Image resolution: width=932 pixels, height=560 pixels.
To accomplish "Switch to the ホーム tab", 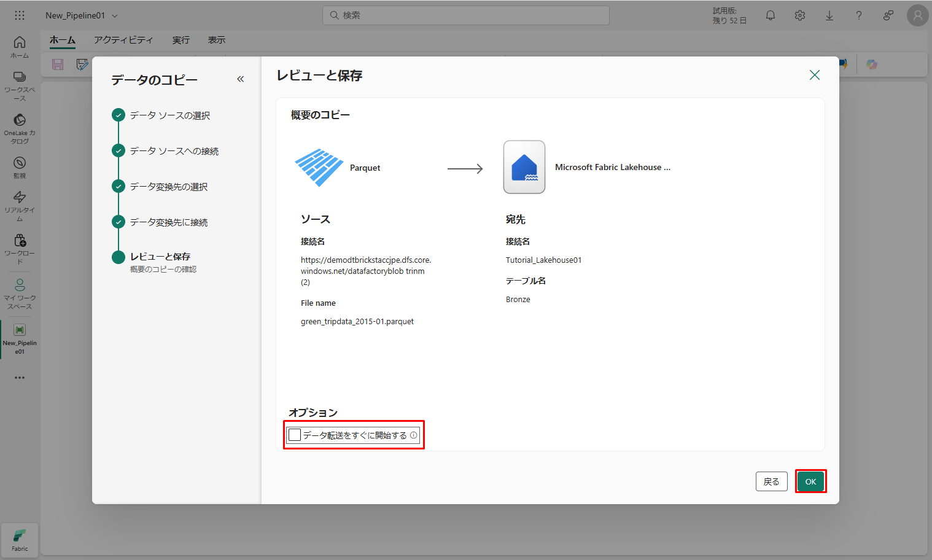I will click(63, 41).
